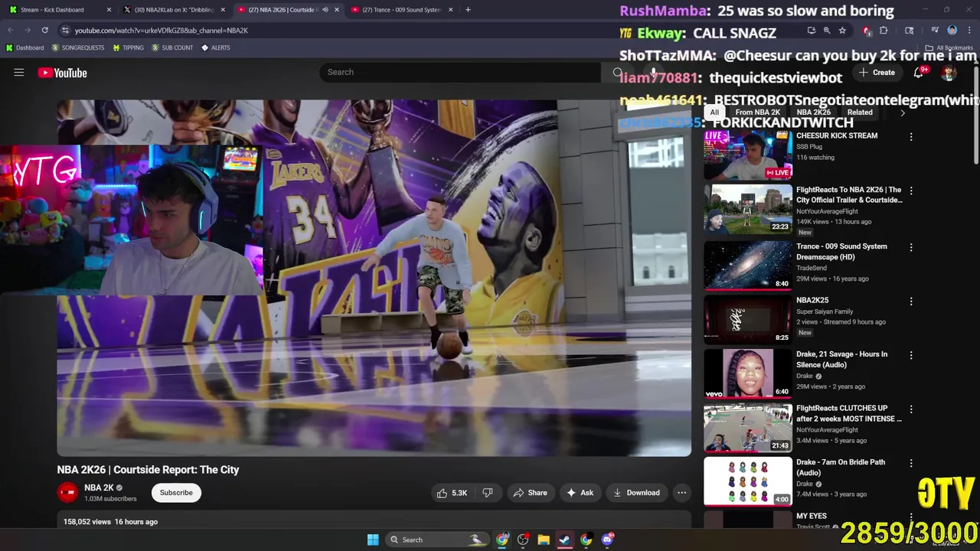Screen dimensions: 980x551
Task: Mute the NBA 2K26 tab audio icon
Action: [x=325, y=10]
